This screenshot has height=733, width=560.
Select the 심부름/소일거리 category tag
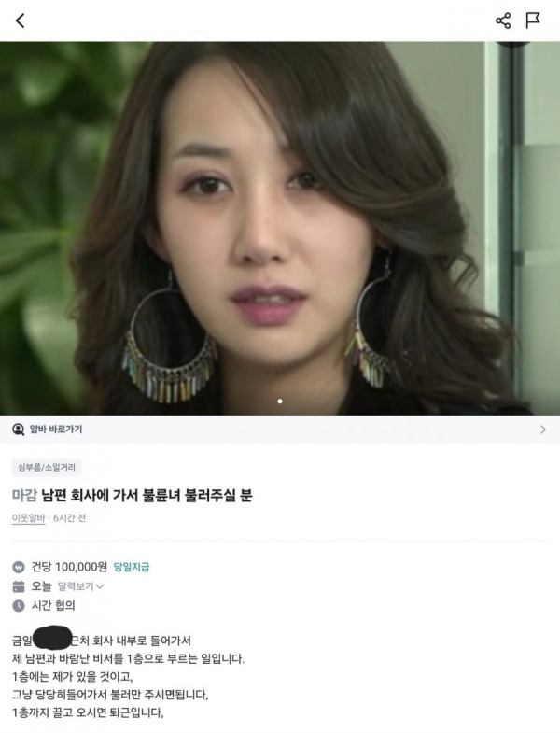47,468
